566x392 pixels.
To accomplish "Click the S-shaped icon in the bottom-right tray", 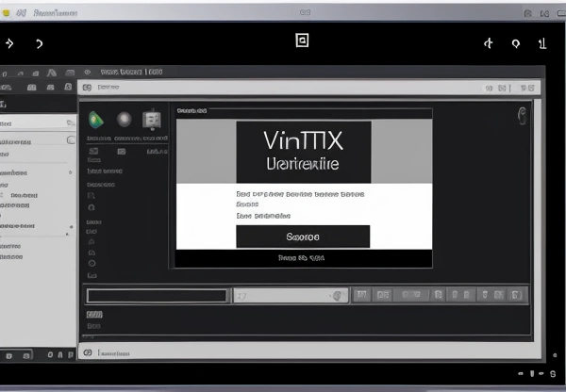I will point(553,373).
